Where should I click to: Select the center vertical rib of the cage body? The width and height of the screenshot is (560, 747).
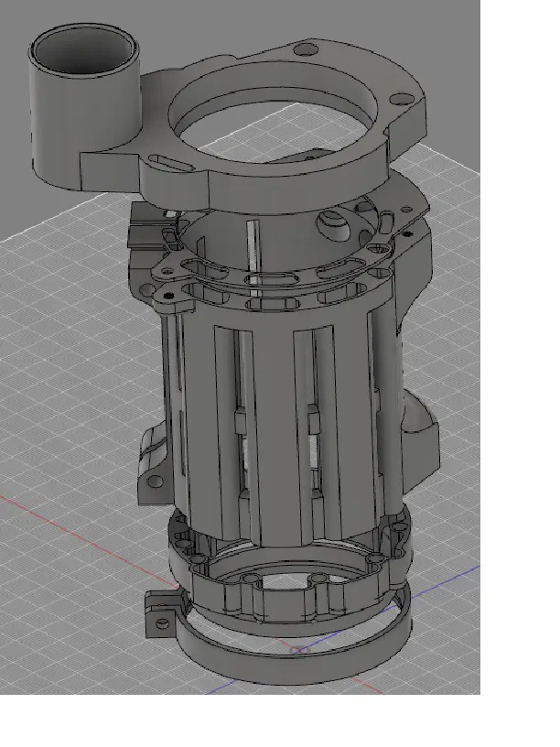275,428
